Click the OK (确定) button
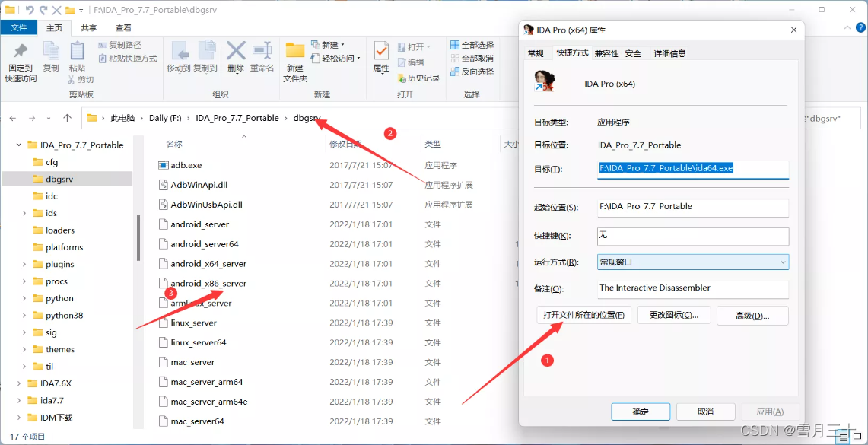 pyautogui.click(x=641, y=412)
